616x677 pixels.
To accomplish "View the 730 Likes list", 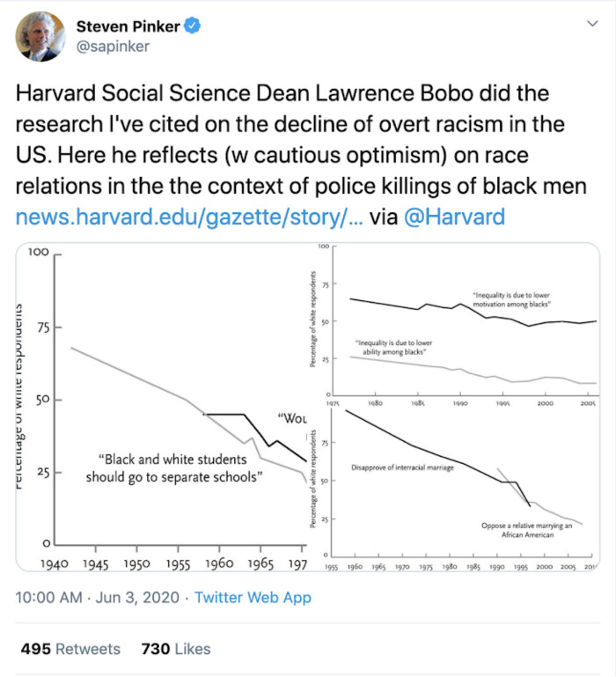I will [x=176, y=649].
